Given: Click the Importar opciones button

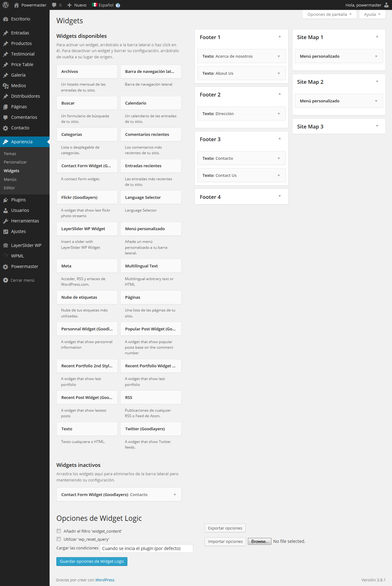Looking at the screenshot, I should (x=225, y=541).
